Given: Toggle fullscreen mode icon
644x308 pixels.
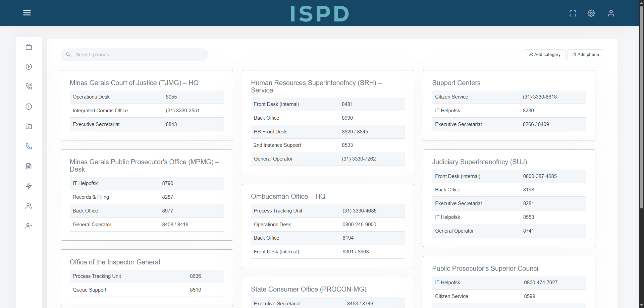Looking at the screenshot, I should click(x=573, y=13).
